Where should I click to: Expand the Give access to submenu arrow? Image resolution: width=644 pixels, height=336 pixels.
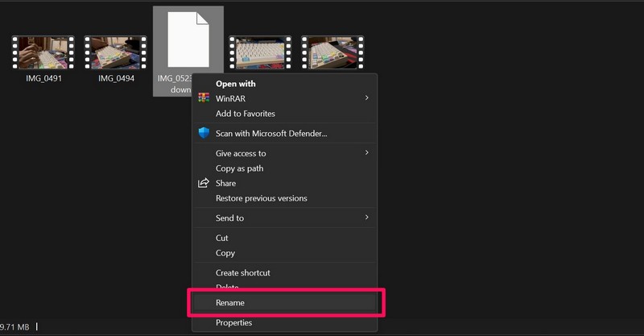point(367,153)
